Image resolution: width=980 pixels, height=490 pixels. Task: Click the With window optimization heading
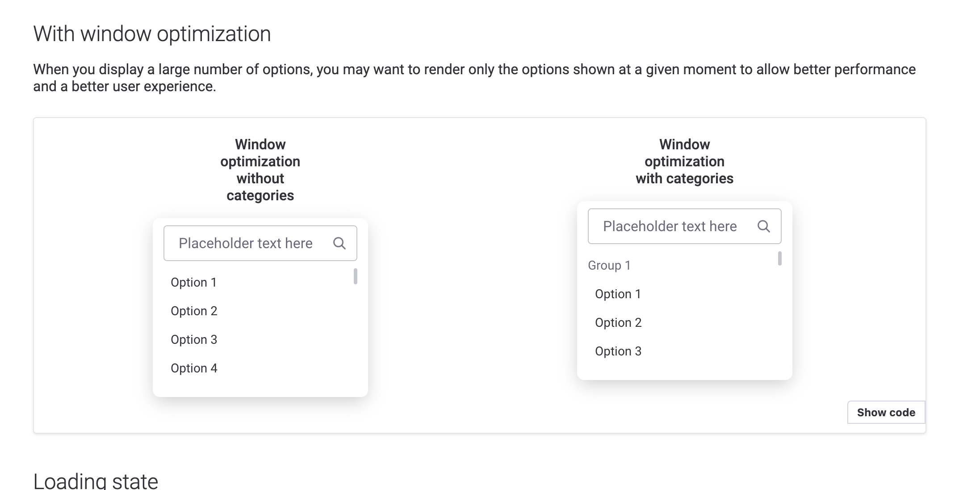[152, 34]
